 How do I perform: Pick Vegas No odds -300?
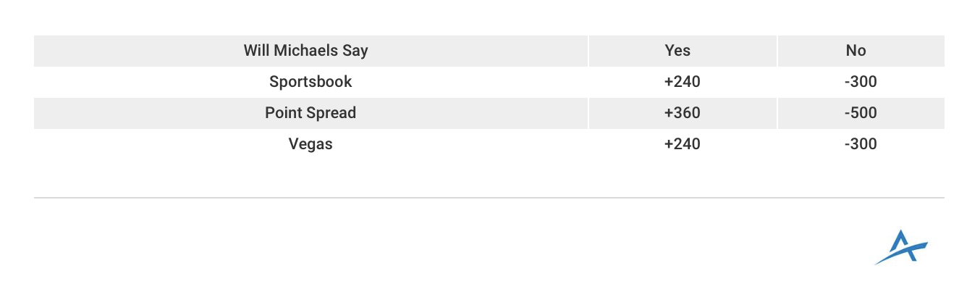[x=860, y=144]
